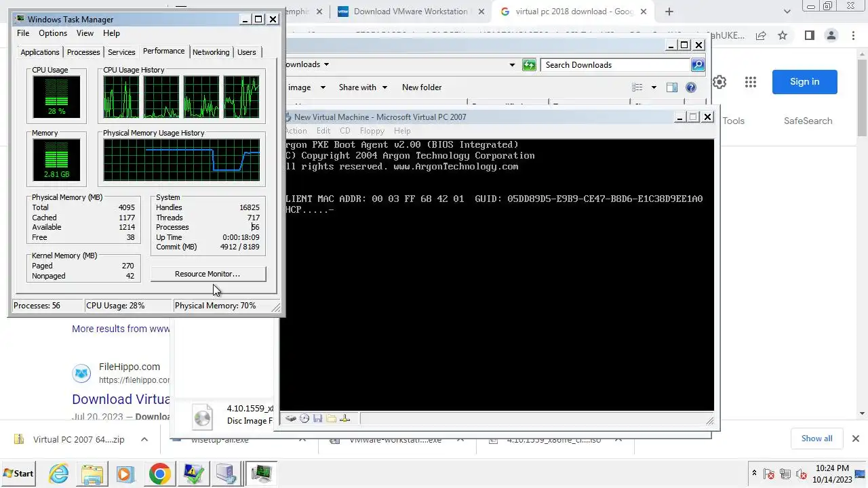Open the View menu in Task Manager

85,33
